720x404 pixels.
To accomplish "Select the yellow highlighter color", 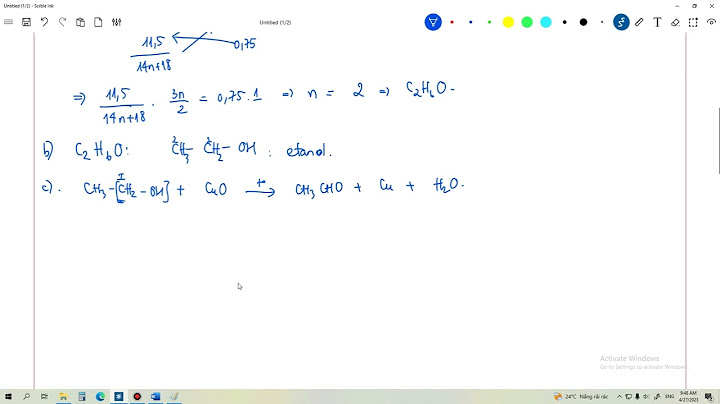I will coord(508,22).
